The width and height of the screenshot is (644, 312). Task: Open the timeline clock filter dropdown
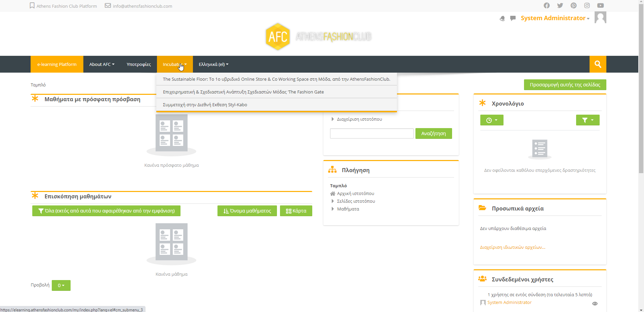(x=491, y=120)
